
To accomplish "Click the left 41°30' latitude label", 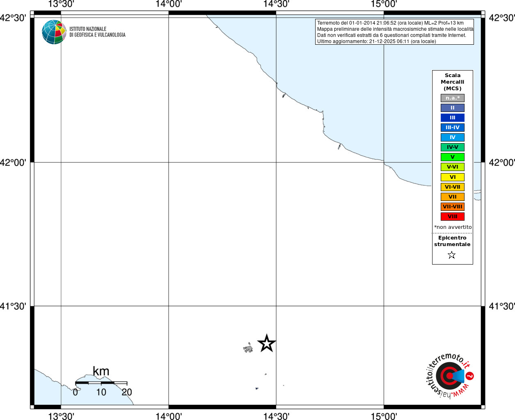I will pos(13,306).
